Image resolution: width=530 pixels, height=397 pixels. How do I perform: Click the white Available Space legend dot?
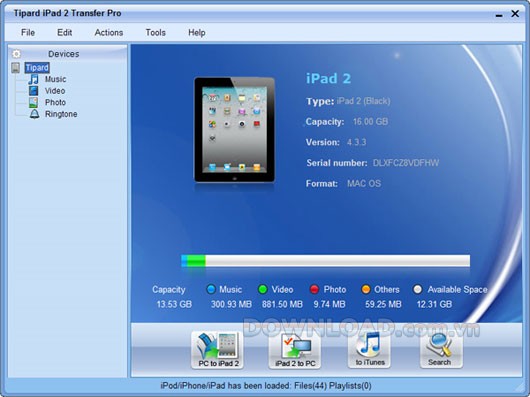[x=418, y=289]
